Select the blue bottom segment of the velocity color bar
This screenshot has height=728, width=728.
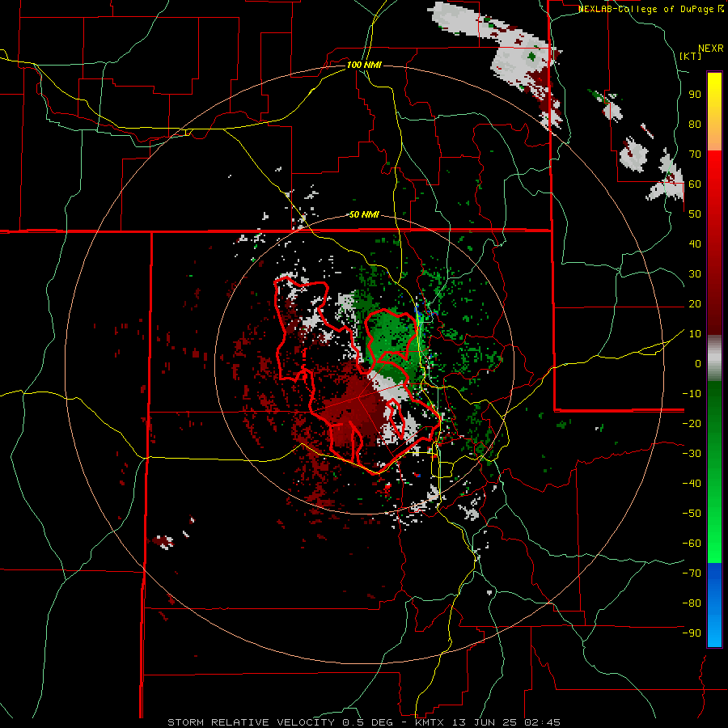click(x=714, y=605)
